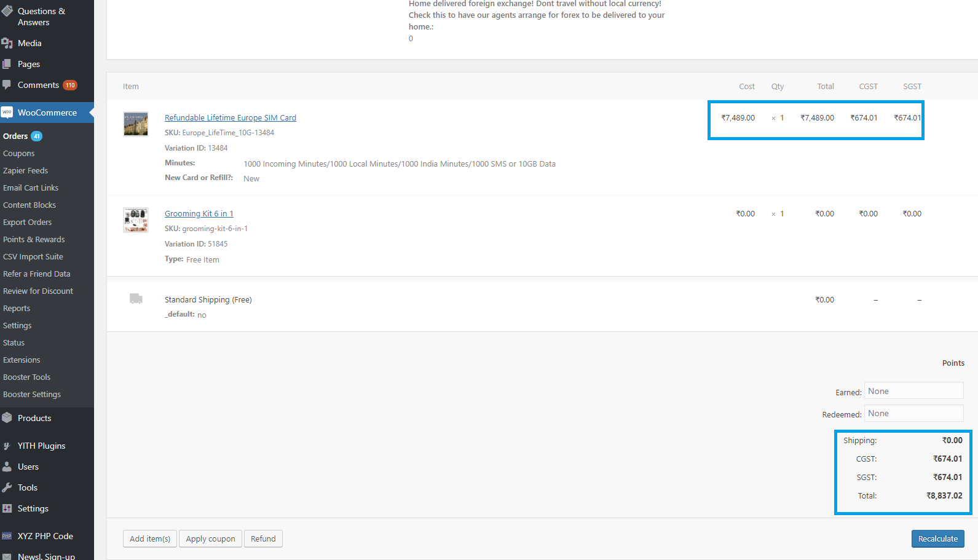Go to Orders submenu
The height and width of the screenshot is (560, 978).
15,136
